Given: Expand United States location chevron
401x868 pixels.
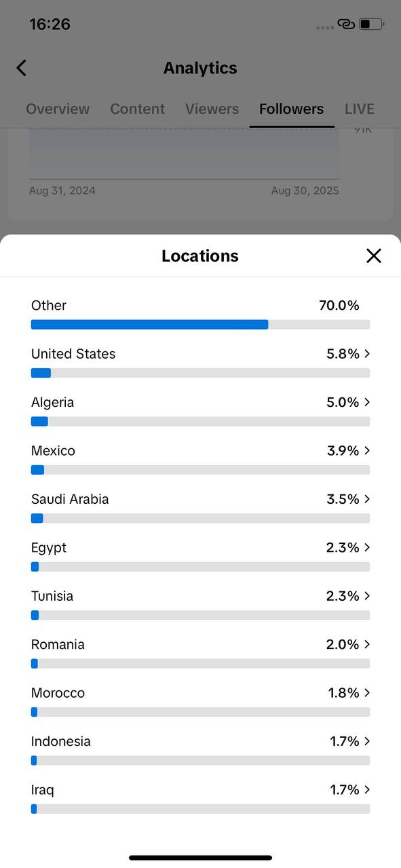Looking at the screenshot, I should click(x=367, y=353).
